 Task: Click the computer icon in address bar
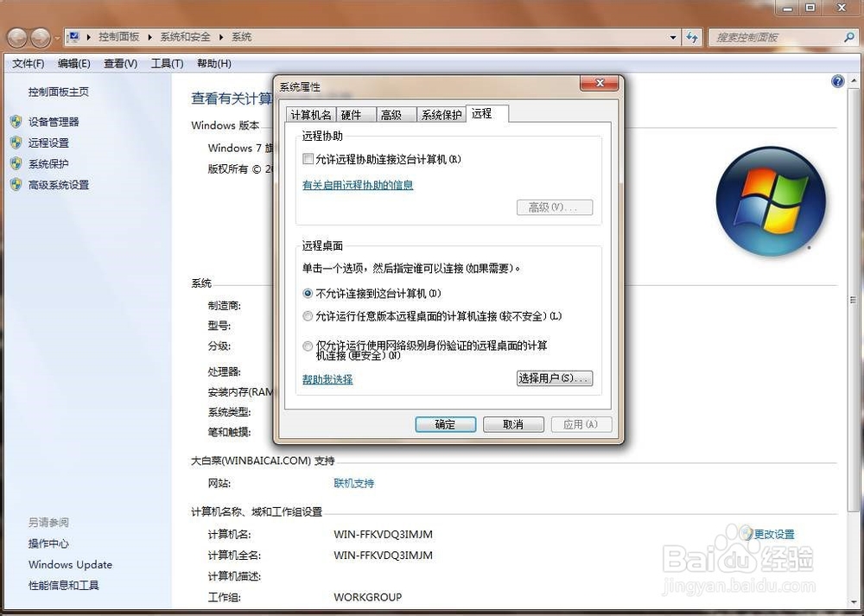(73, 37)
